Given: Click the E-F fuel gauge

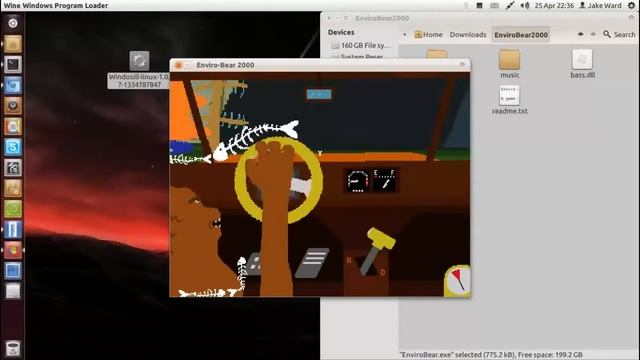Looking at the screenshot, I should click(x=384, y=180).
